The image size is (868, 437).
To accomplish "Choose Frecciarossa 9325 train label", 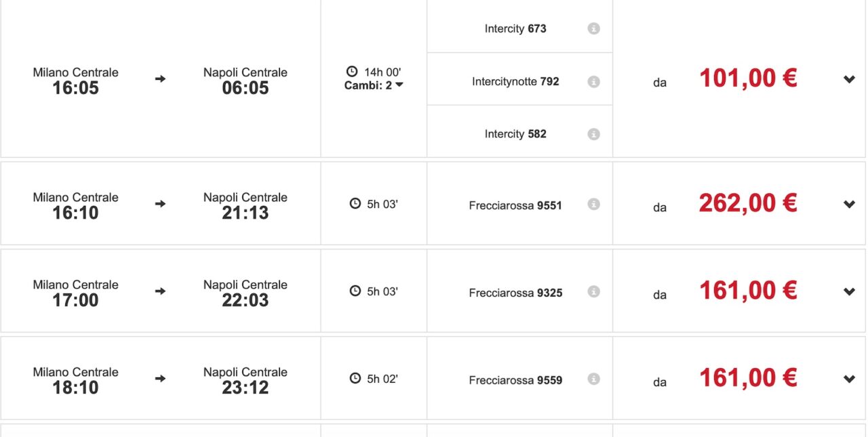I will click(x=515, y=293).
